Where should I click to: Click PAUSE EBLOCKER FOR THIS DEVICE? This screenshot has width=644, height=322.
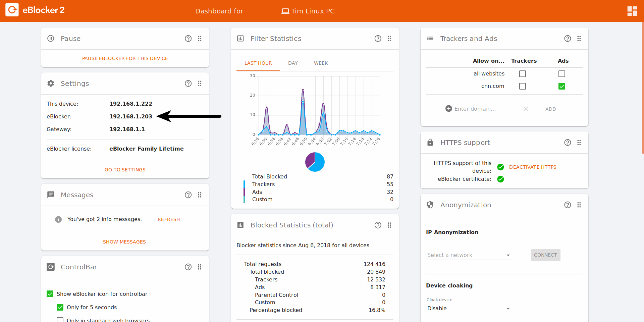coord(125,58)
